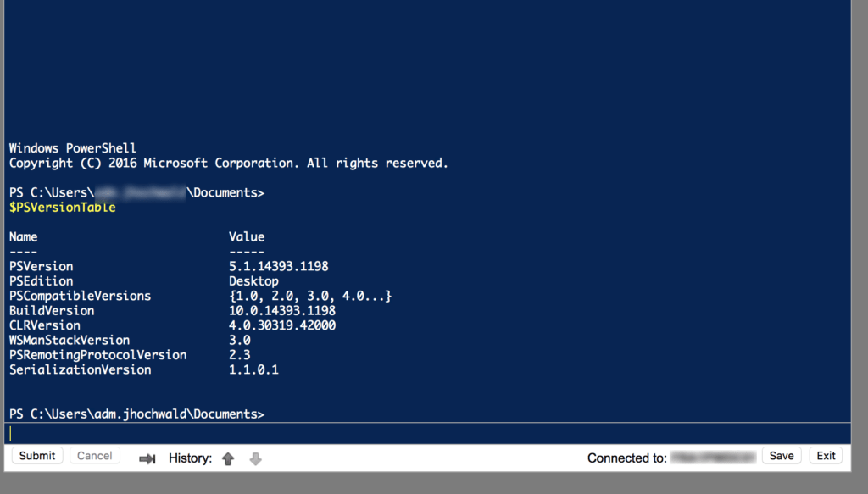The height and width of the screenshot is (494, 868).
Task: Go to previous history command arrow
Action: (228, 458)
